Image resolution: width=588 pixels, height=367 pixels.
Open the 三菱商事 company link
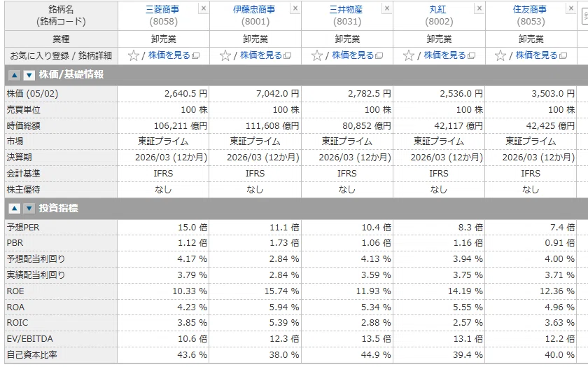162,9
